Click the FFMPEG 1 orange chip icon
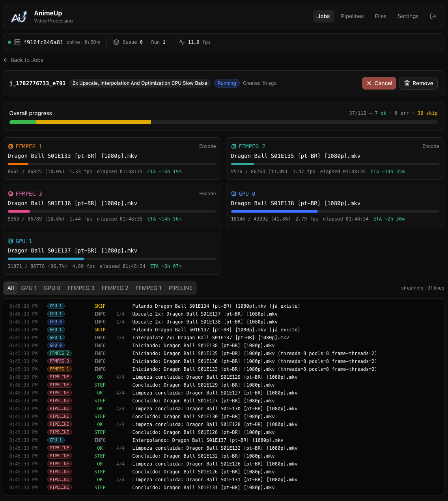The image size is (448, 501). click(x=11, y=146)
